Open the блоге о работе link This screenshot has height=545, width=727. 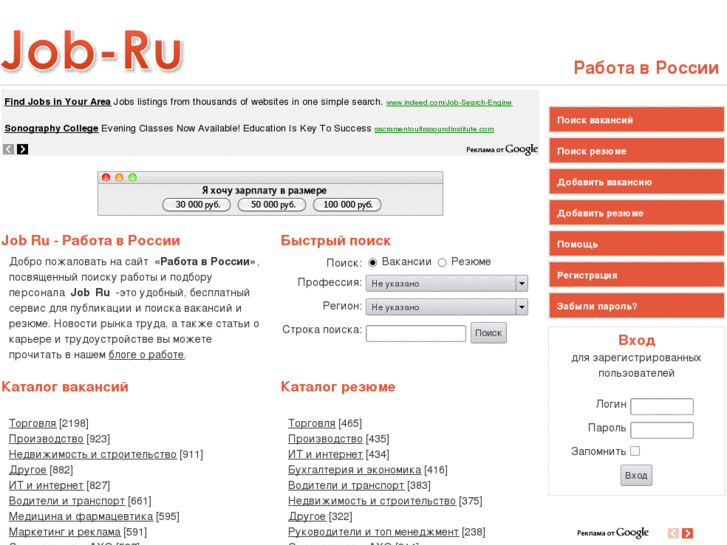[x=146, y=355]
